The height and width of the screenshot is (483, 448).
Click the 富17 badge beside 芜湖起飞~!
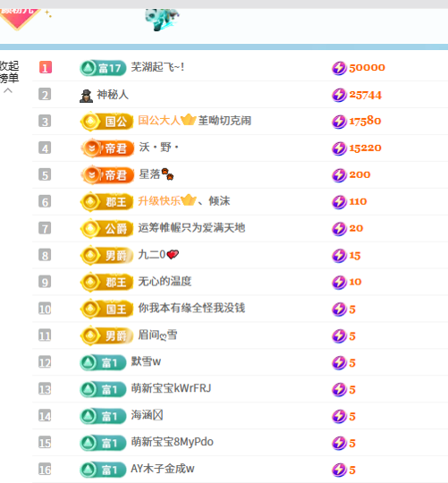(x=103, y=68)
